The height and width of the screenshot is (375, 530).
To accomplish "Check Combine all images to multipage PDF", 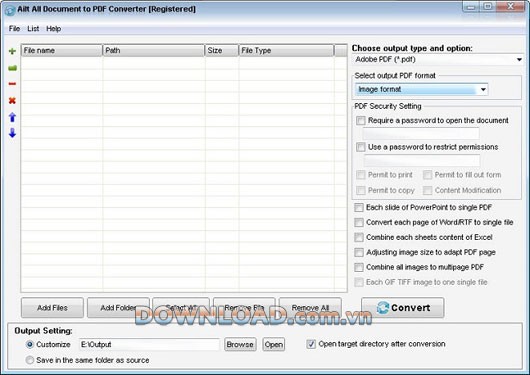I will [x=359, y=267].
